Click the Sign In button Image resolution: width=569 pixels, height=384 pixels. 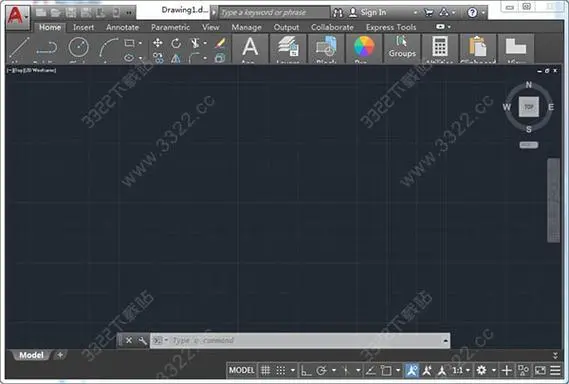click(x=367, y=12)
